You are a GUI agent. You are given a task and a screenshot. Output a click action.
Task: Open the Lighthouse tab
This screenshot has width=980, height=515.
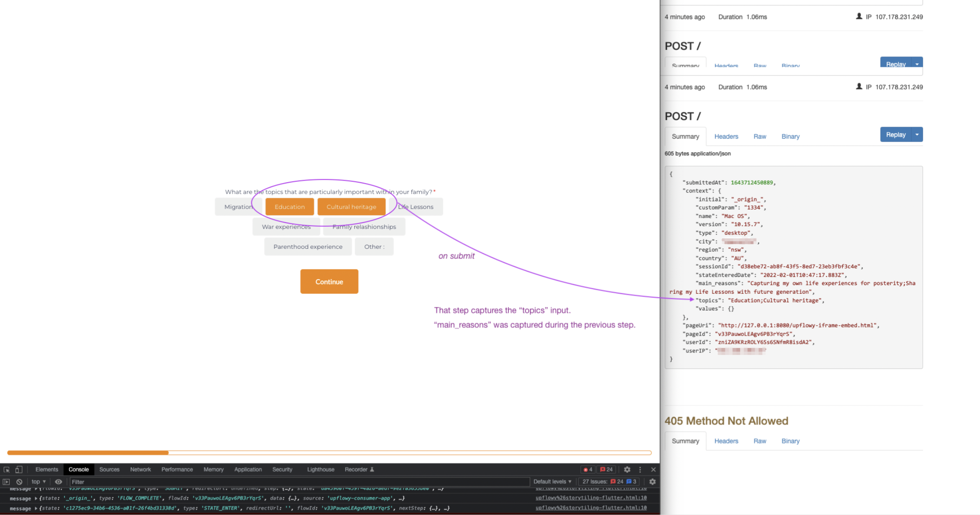tap(321, 469)
